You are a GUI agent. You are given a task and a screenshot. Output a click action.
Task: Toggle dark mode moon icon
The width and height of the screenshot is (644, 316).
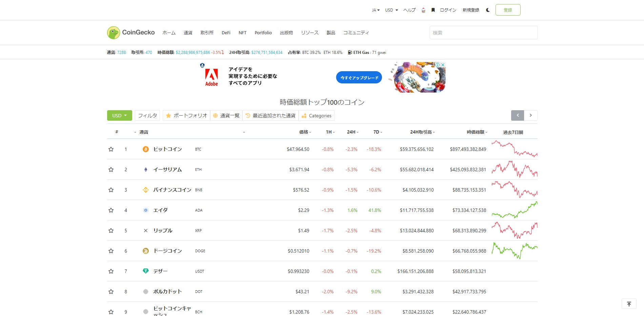tap(488, 10)
